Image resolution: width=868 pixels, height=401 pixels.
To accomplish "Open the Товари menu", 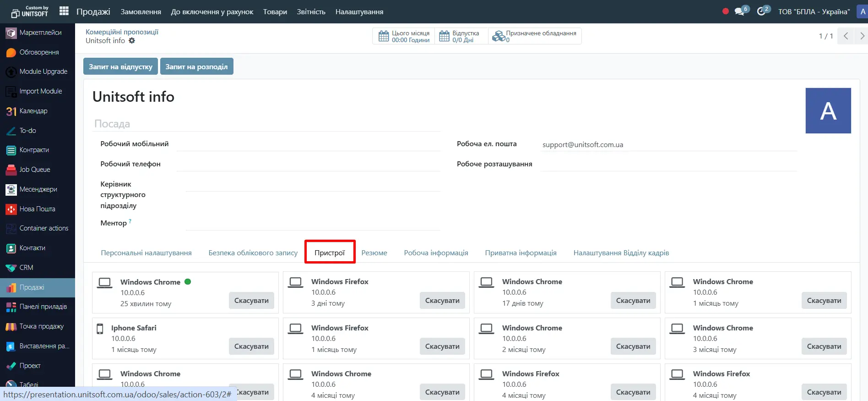I will pyautogui.click(x=275, y=12).
